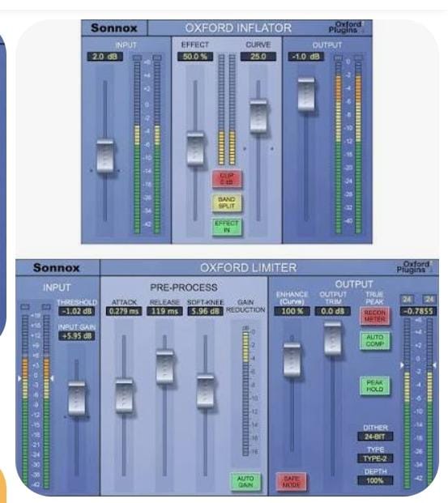448x503 pixels.
Task: Toggle the green EFFECT IN button
Action: point(227,227)
